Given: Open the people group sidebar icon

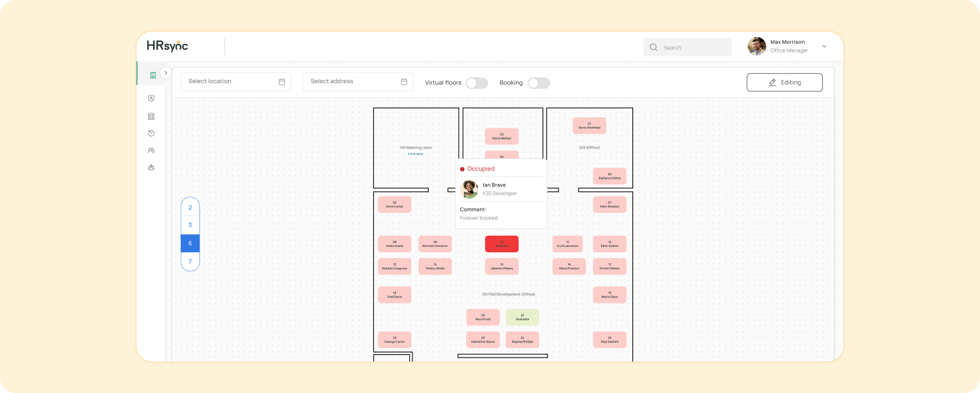Looking at the screenshot, I should (x=151, y=150).
